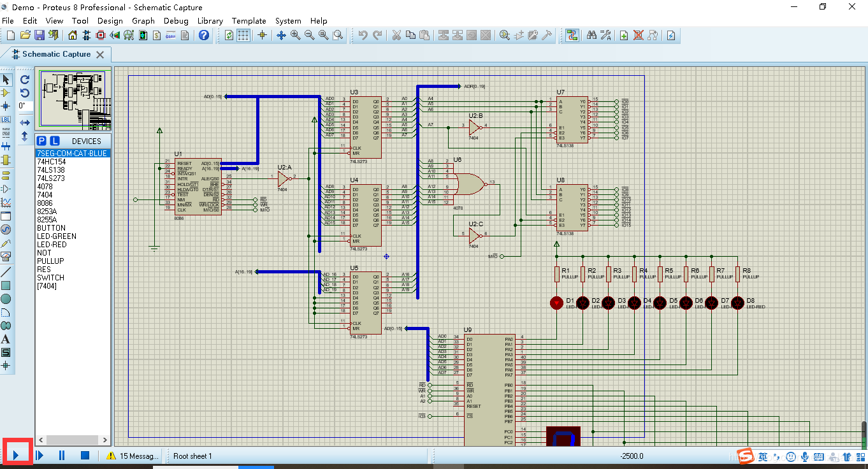Select the 2D text 'A' tool

coord(6,338)
